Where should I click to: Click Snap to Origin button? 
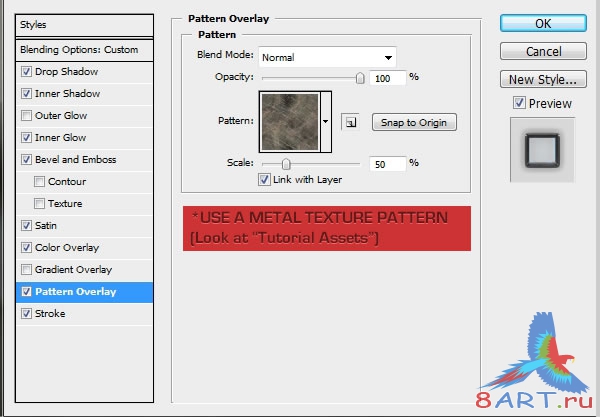(x=414, y=122)
